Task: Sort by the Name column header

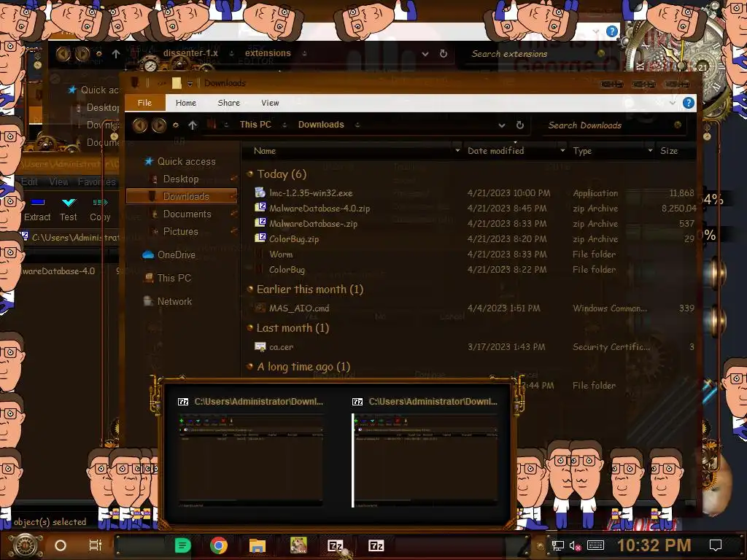Action: 265,151
